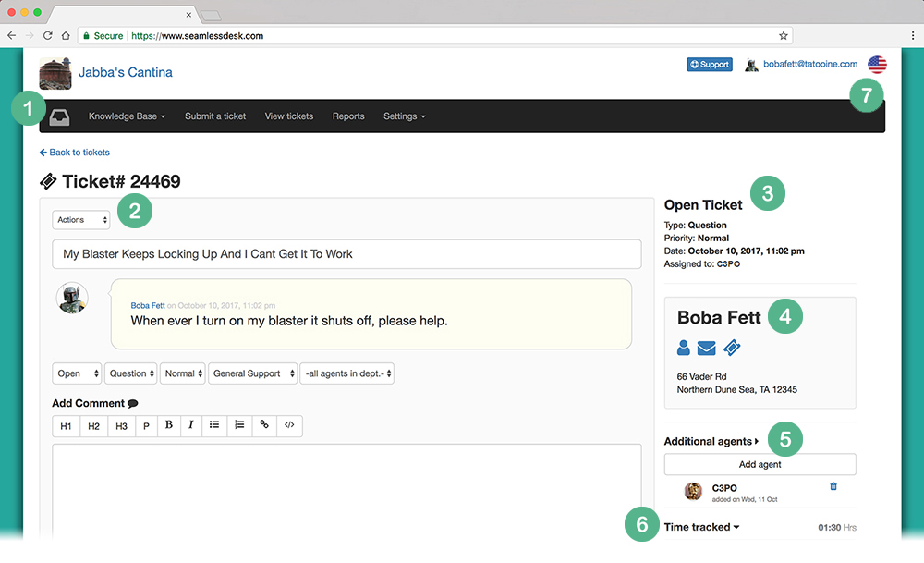Apply italic formatting in the comment editor
This screenshot has height=563, width=924.
191,425
